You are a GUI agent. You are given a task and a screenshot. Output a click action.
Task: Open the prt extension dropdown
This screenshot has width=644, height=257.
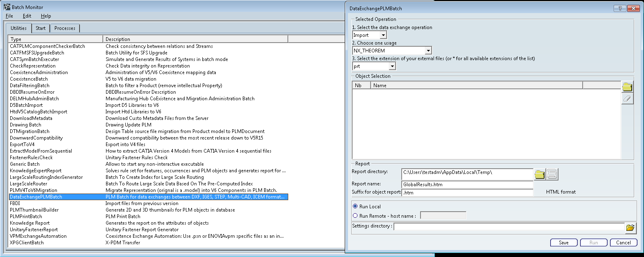point(392,66)
